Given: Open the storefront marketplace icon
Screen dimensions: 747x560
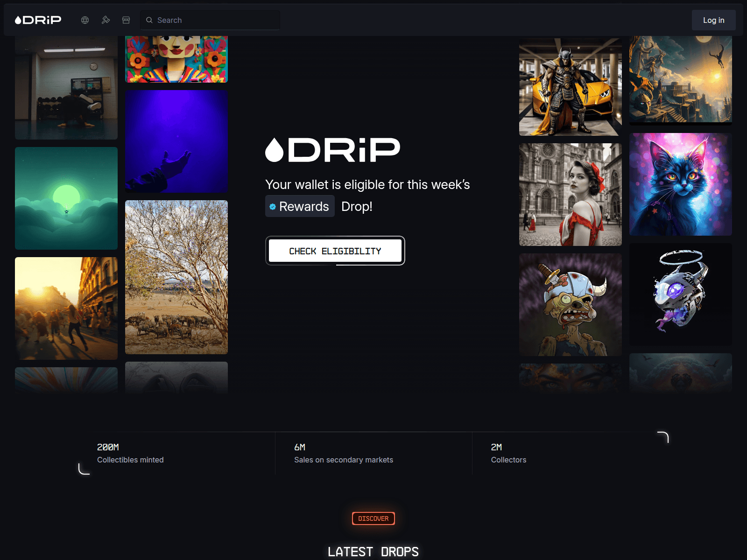Looking at the screenshot, I should tap(126, 20).
